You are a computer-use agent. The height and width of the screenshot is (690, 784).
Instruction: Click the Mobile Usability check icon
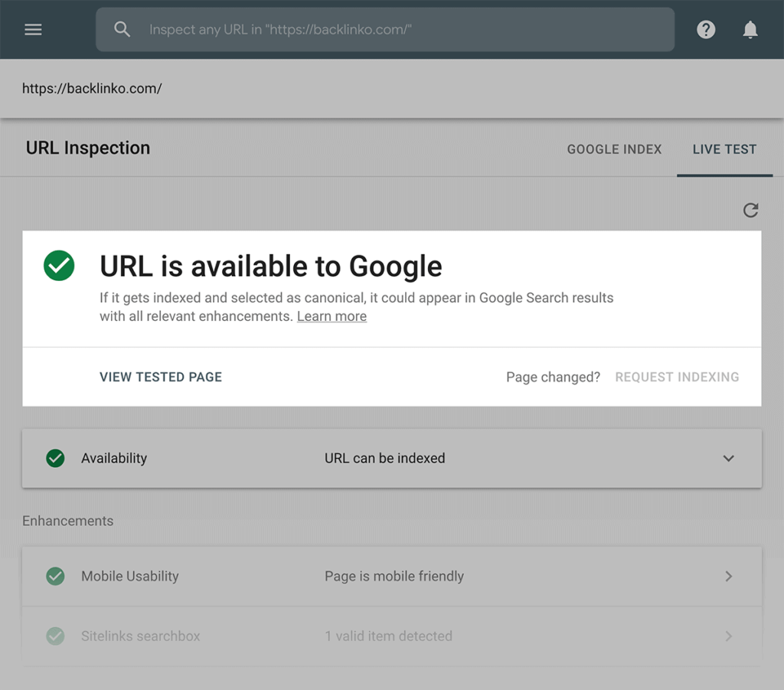pyautogui.click(x=55, y=576)
